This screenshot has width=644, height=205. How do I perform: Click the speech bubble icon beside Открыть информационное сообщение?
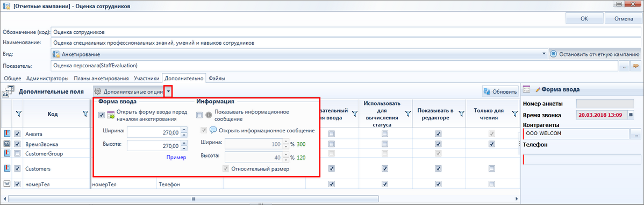click(x=213, y=130)
